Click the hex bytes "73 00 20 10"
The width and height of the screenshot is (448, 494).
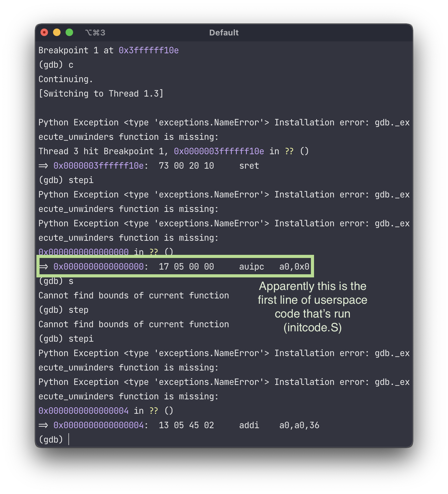coord(186,166)
